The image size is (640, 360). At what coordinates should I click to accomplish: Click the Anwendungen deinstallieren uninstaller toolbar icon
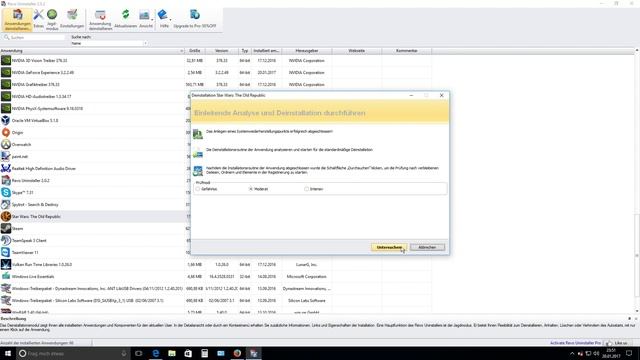click(x=17, y=19)
